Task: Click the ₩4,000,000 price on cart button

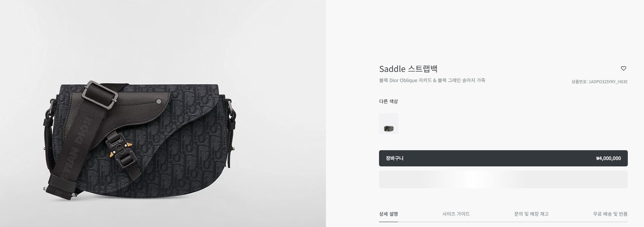Action: tap(608, 158)
